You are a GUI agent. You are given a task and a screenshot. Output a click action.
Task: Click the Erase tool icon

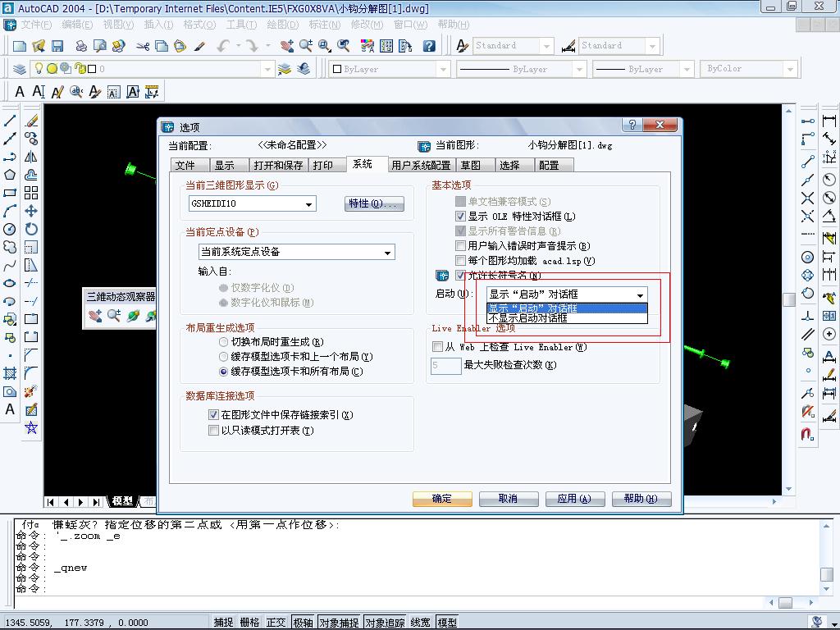31,121
